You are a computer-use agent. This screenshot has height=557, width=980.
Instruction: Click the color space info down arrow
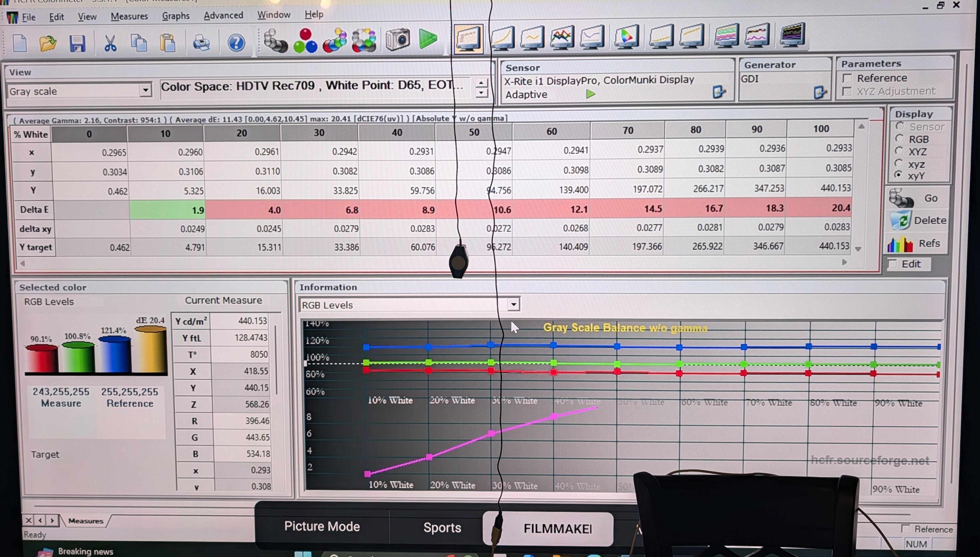[481, 93]
